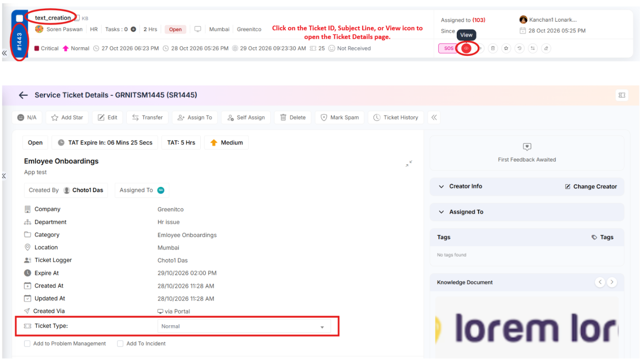
Task: Check Add To Incident
Action: 120,344
